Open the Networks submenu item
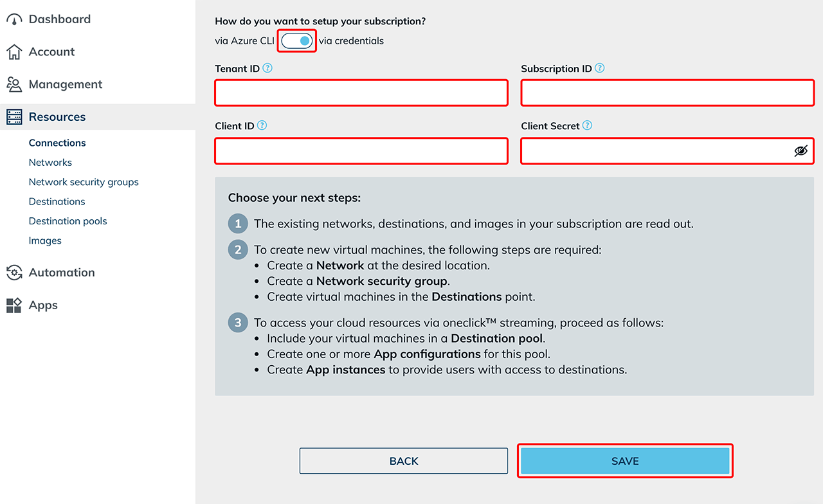The image size is (823, 504). tap(50, 163)
